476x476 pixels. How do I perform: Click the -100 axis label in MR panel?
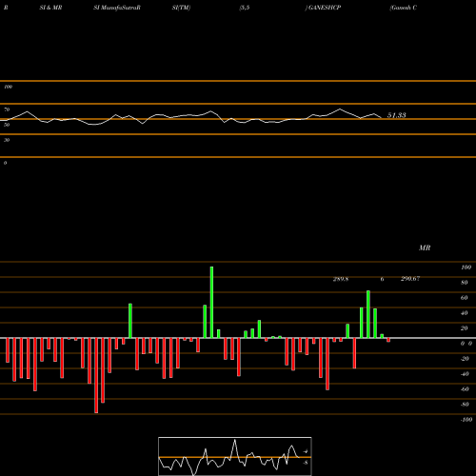pos(466,420)
